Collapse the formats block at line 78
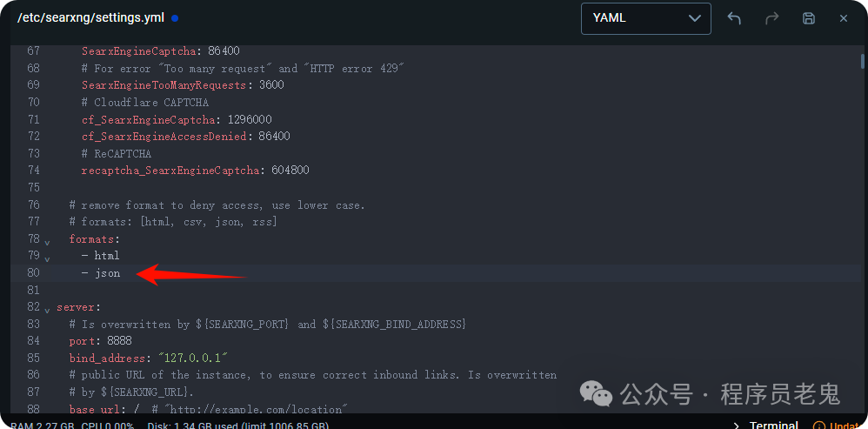The image size is (868, 429). click(47, 243)
